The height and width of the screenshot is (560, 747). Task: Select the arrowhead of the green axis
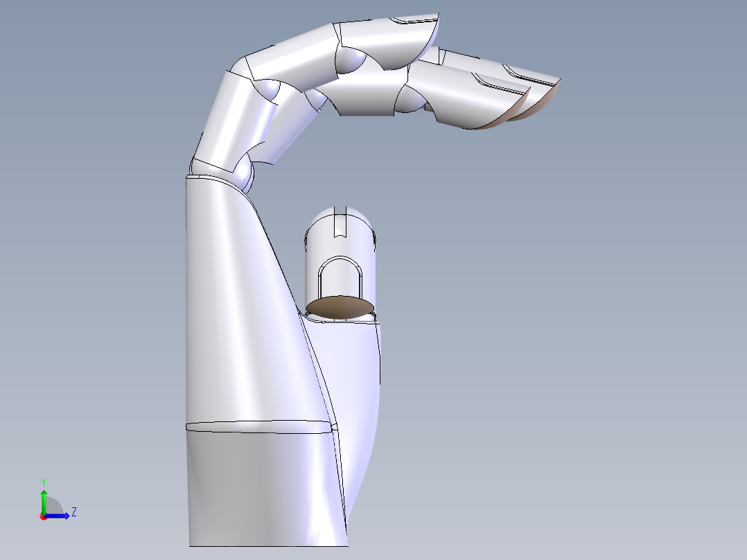click(44, 492)
